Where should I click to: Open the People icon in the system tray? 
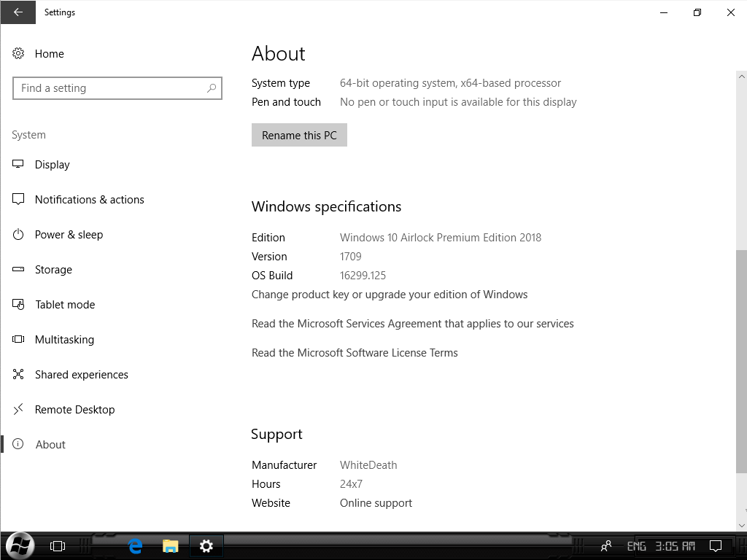[x=606, y=546]
